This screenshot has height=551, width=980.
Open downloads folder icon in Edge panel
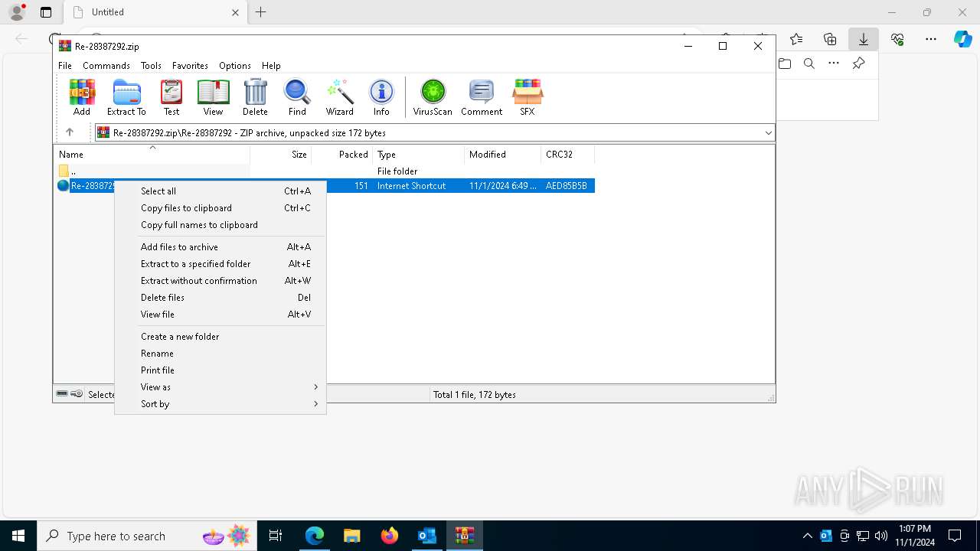pos(785,64)
